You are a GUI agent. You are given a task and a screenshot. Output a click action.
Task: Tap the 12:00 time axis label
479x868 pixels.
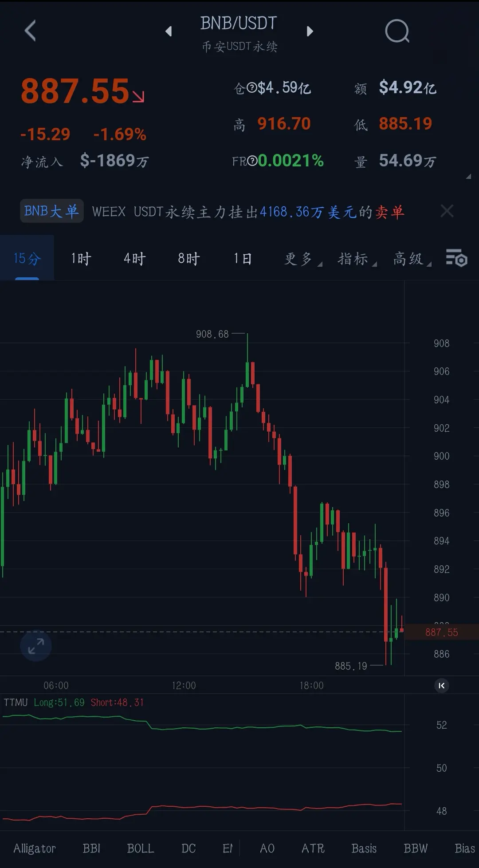(184, 686)
